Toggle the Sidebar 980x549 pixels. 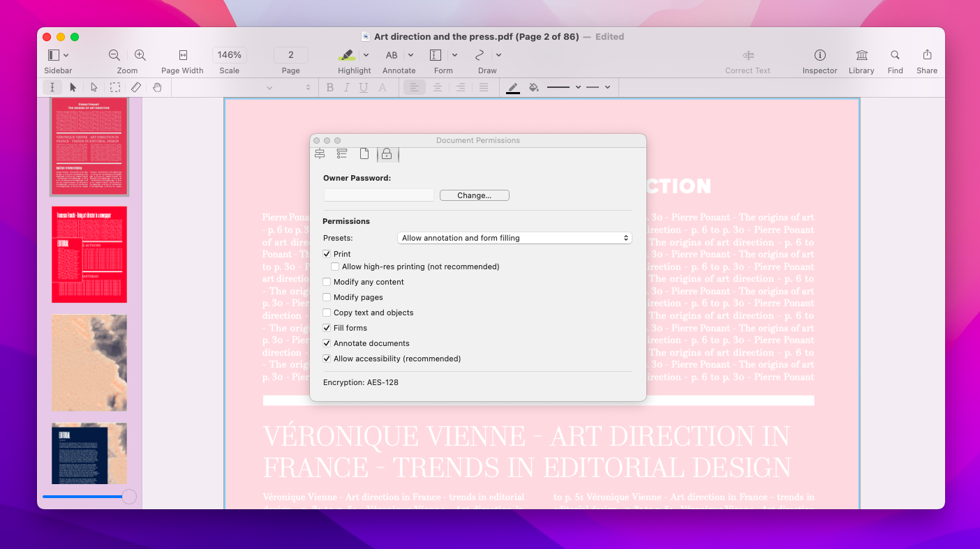[53, 55]
